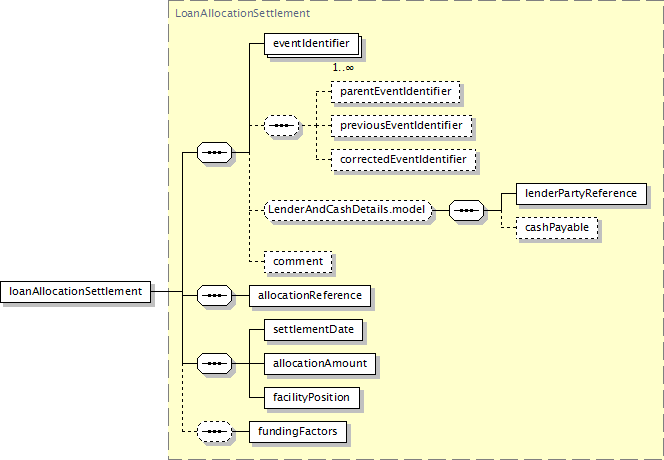
Task: Select the correctedEventIdentifier optional element
Action: (404, 160)
